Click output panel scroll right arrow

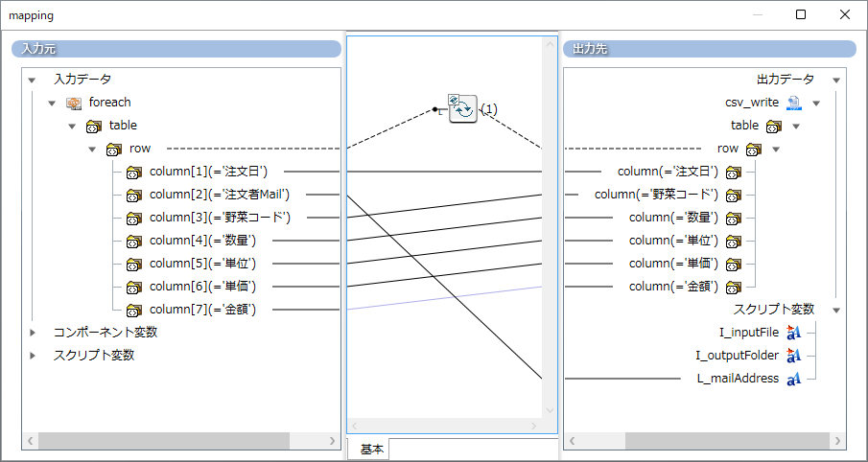pyautogui.click(x=837, y=441)
